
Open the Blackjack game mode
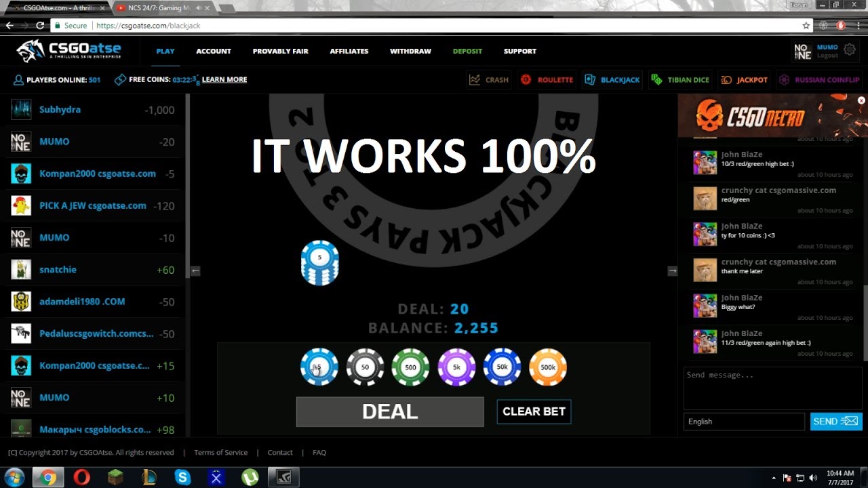click(x=612, y=79)
